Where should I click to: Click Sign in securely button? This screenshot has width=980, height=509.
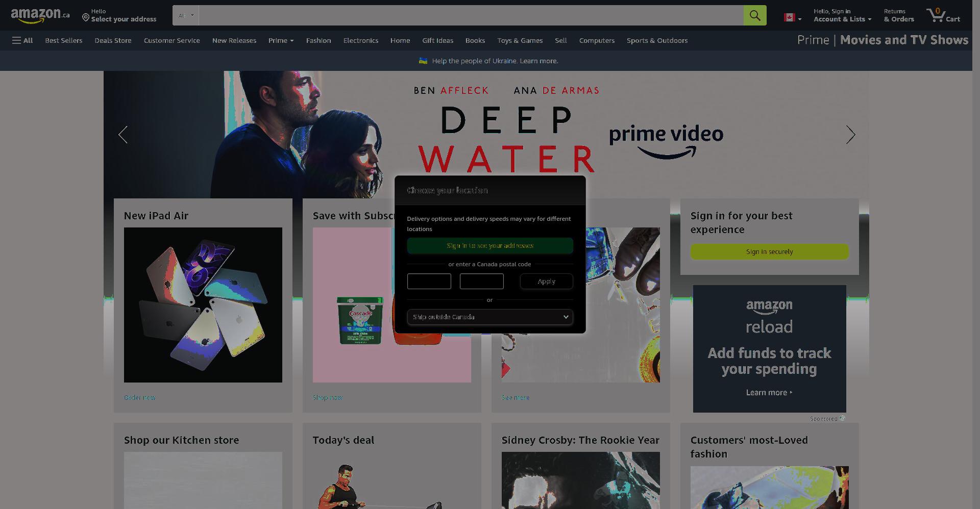tap(769, 251)
